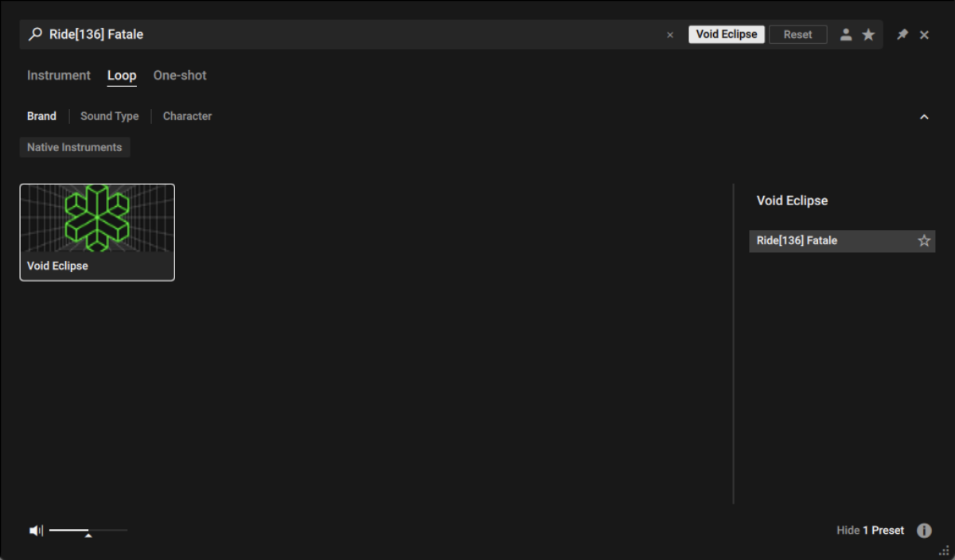Pin the browser panel
The width and height of the screenshot is (955, 560).
click(902, 35)
